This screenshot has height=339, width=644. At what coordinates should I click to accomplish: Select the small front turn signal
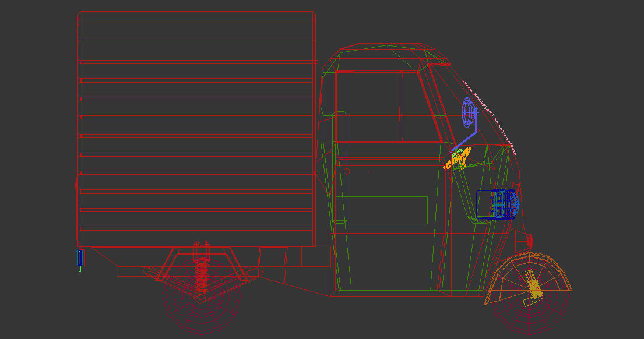click(529, 241)
